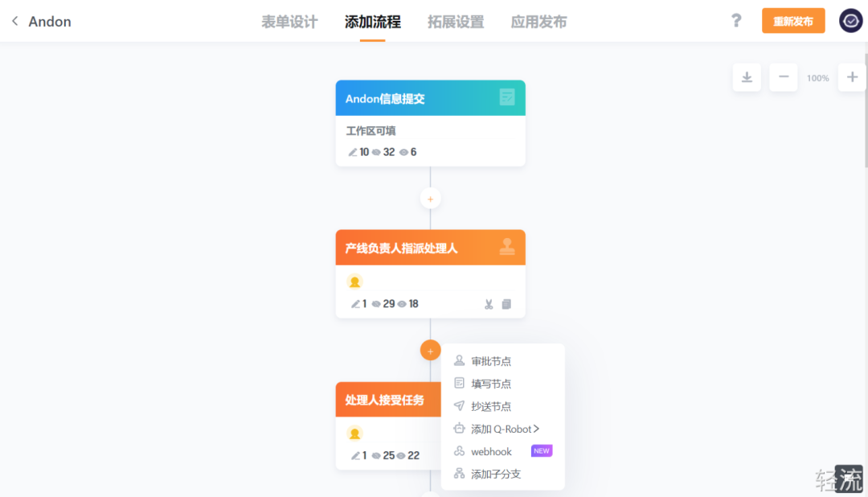Click the user avatar icon
Viewport: 868px width, 497px height.
click(x=850, y=21)
